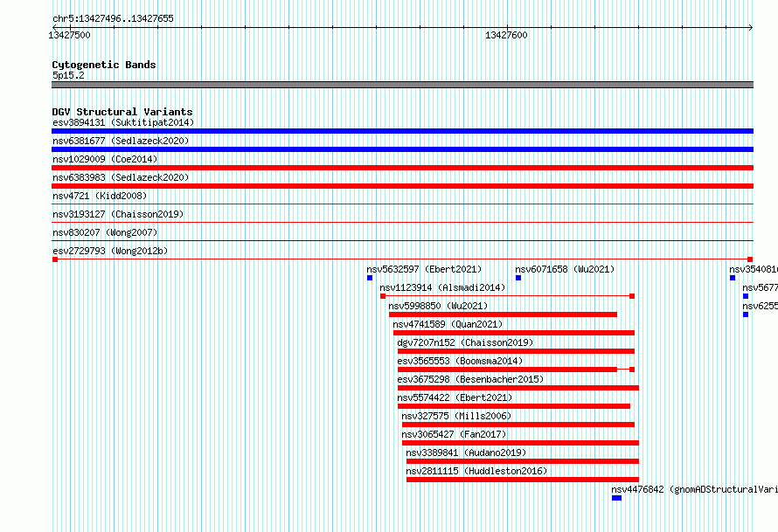The height and width of the screenshot is (532, 778).
Task: Select red bar under esv3675298
Action: pos(518,388)
